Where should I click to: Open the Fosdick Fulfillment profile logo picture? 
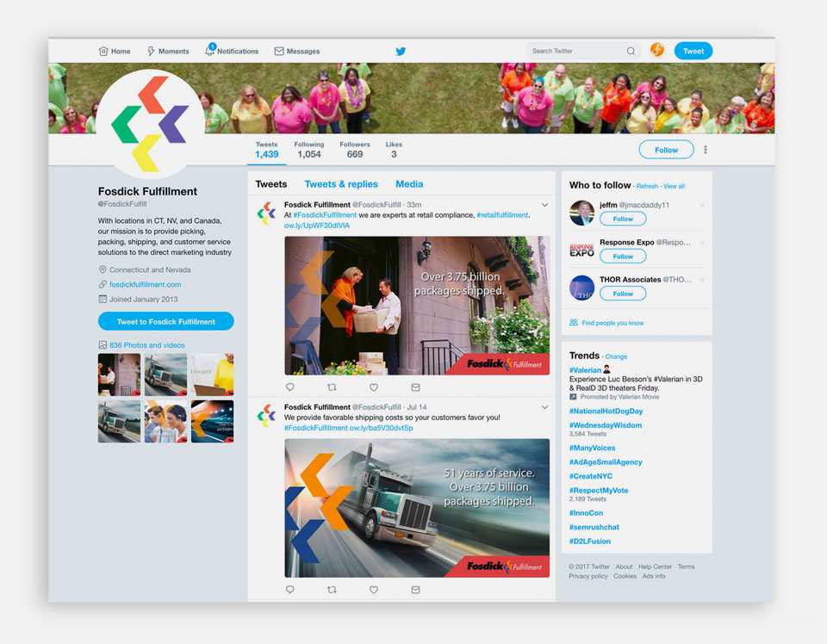point(150,124)
